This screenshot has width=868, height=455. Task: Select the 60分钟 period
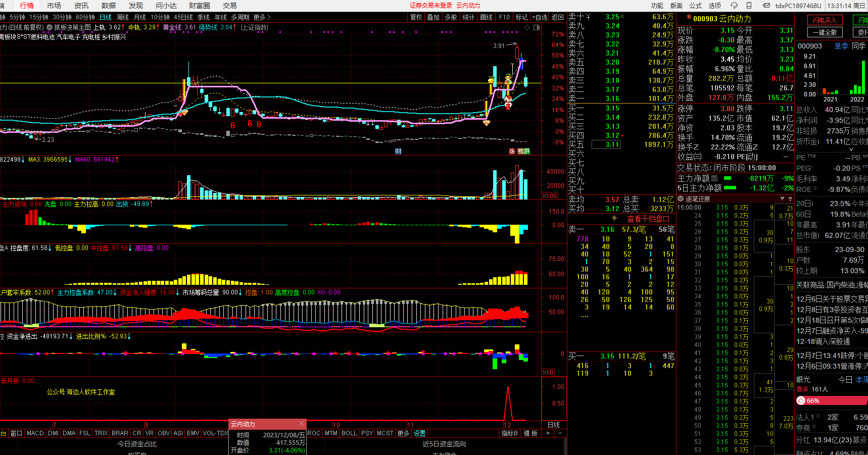[85, 17]
